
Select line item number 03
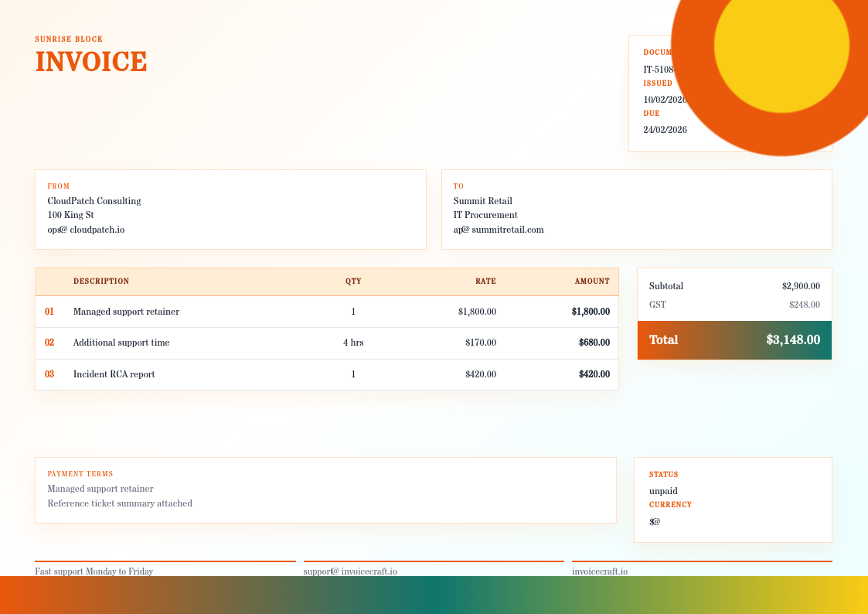point(49,374)
